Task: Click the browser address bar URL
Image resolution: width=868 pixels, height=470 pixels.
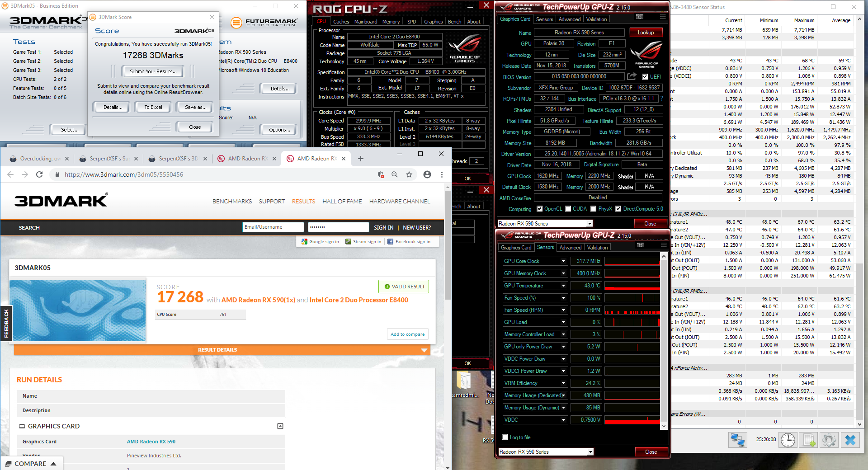Action: pos(123,174)
